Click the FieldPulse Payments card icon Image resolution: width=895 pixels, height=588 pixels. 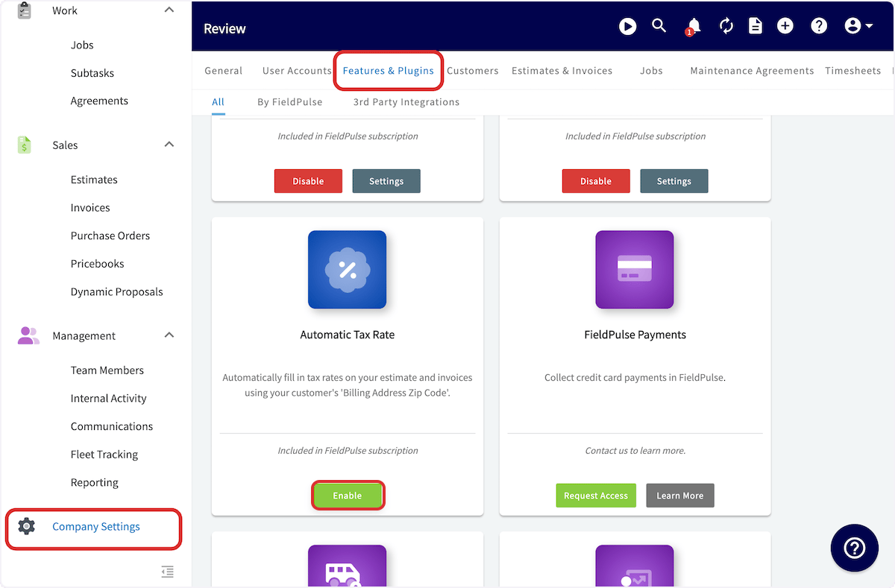click(x=635, y=270)
